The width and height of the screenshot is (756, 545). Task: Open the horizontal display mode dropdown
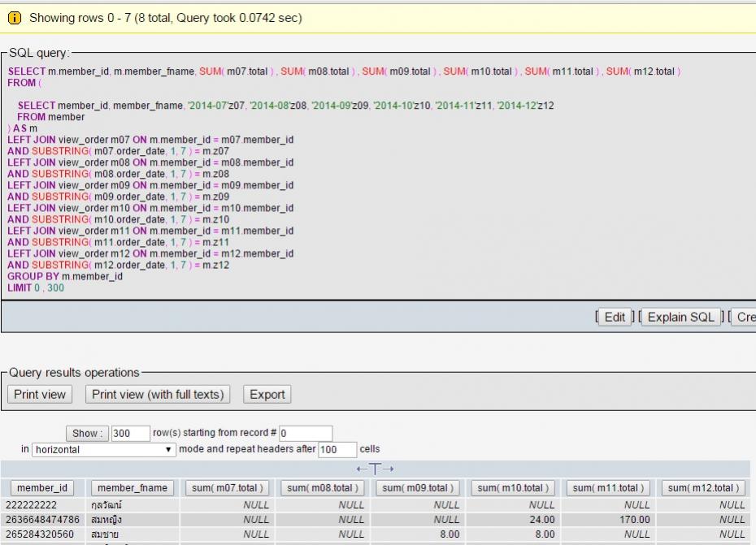point(104,449)
